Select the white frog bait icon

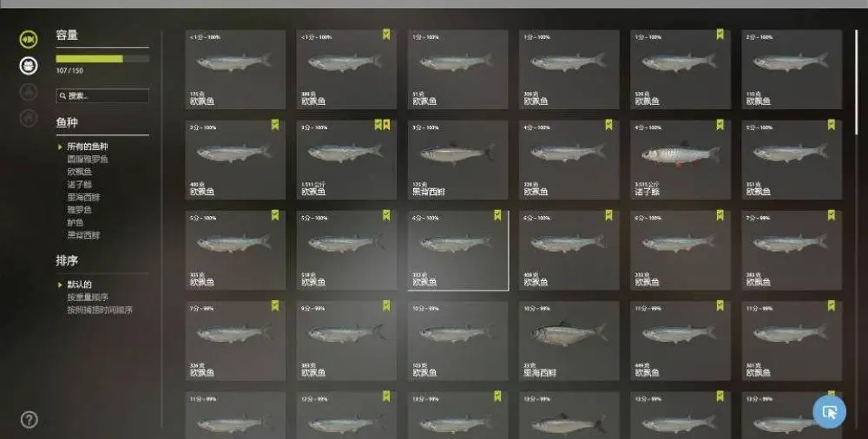[29, 66]
